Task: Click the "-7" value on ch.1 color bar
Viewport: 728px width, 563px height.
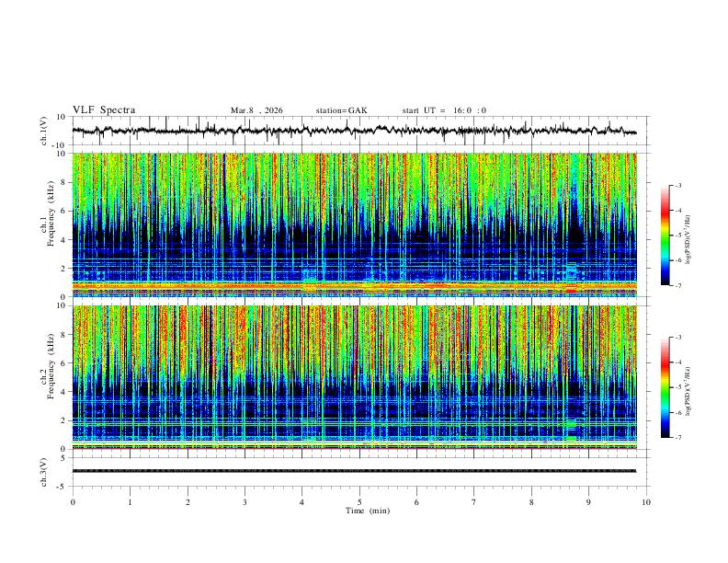Action: (x=678, y=286)
